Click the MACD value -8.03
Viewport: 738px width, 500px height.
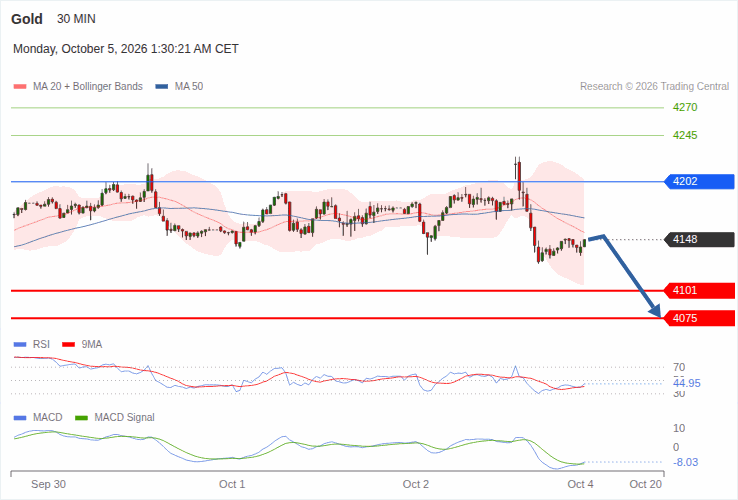tap(686, 462)
